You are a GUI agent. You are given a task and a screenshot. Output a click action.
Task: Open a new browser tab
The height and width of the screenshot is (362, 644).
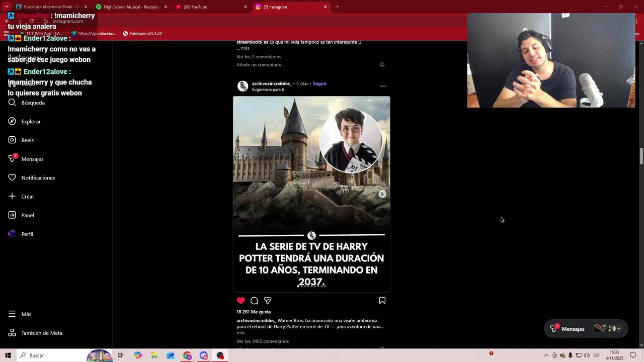tap(337, 7)
